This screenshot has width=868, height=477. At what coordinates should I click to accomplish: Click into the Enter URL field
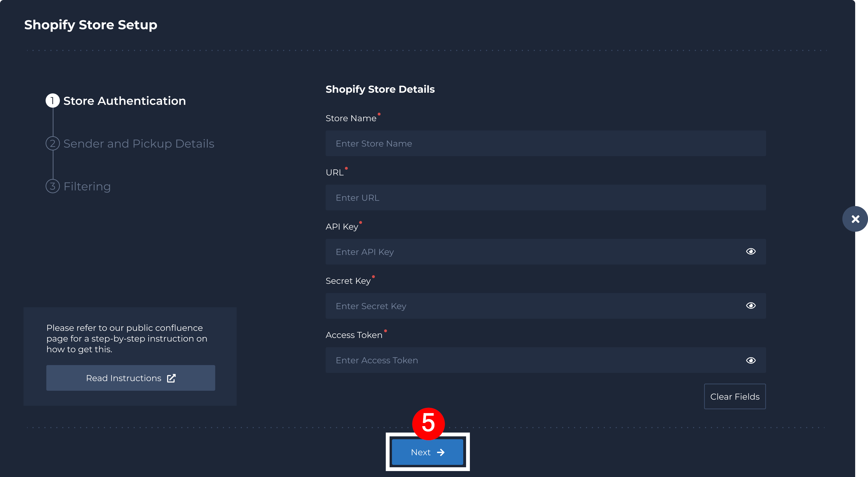546,198
